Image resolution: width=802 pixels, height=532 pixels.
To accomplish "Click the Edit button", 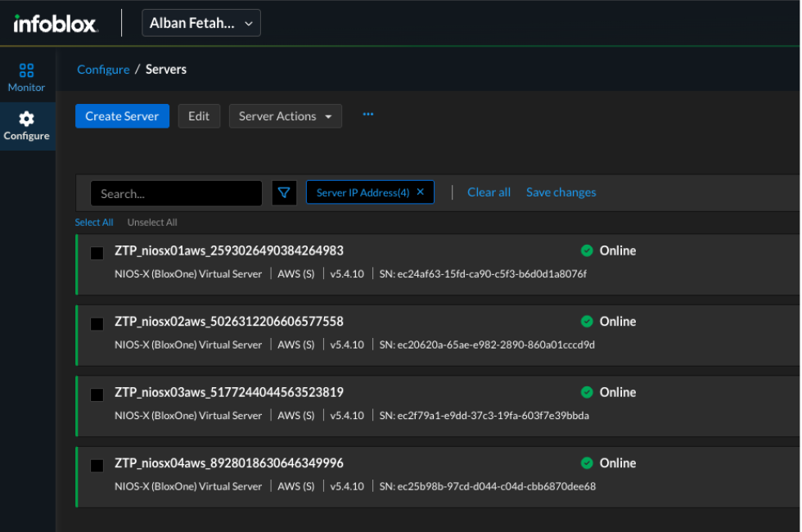I will point(199,115).
